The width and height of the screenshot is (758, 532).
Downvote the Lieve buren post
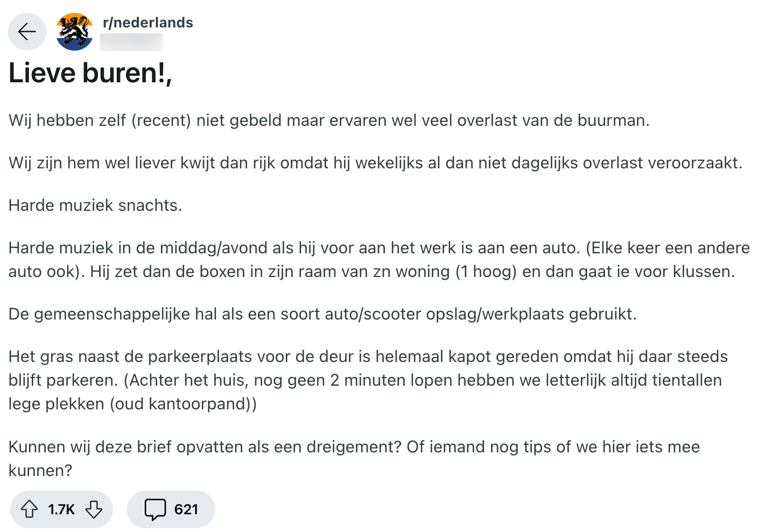pos(94,509)
